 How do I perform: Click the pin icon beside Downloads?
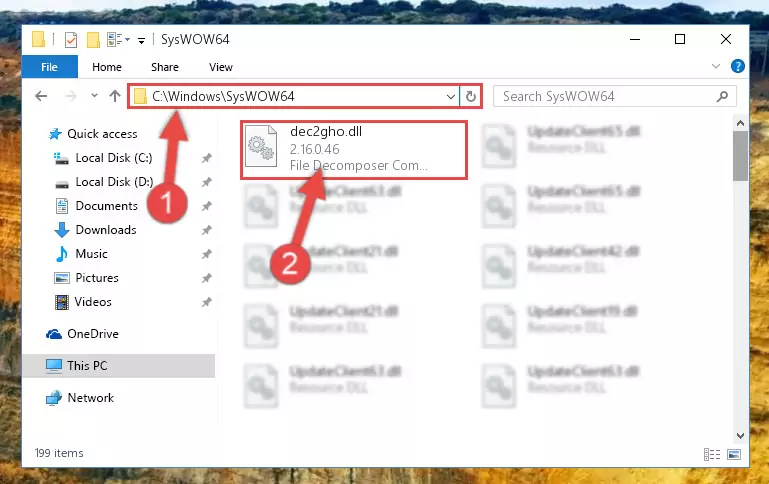pos(206,230)
